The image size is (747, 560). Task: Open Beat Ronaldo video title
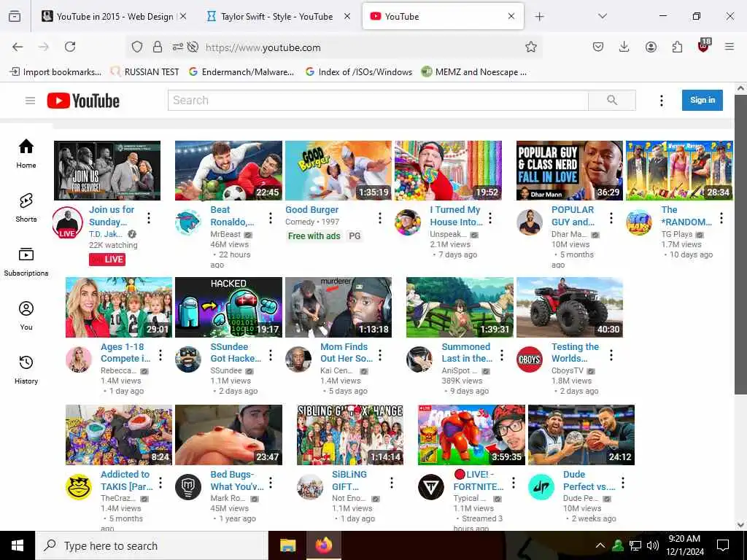[x=233, y=216]
